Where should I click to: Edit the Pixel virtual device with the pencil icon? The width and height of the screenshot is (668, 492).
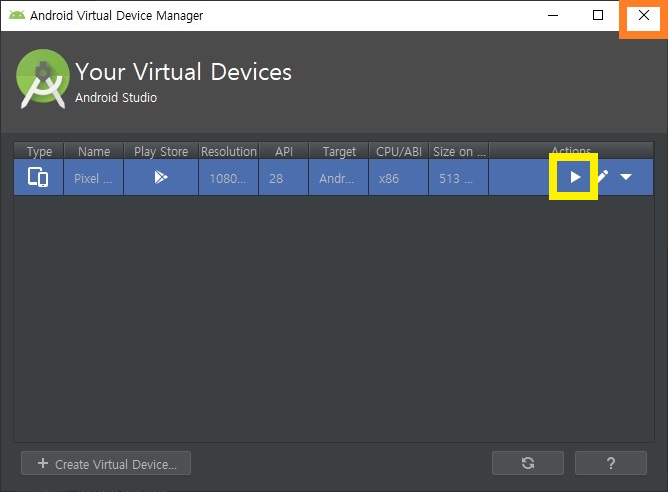(x=602, y=176)
